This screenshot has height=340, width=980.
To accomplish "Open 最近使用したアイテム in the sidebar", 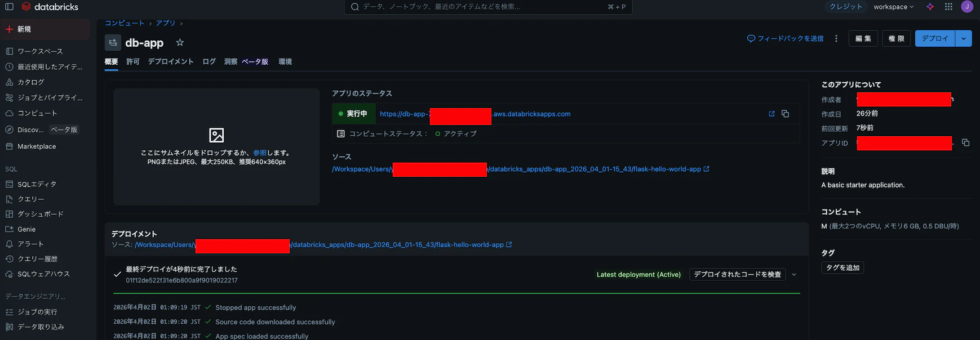I will click(45, 66).
